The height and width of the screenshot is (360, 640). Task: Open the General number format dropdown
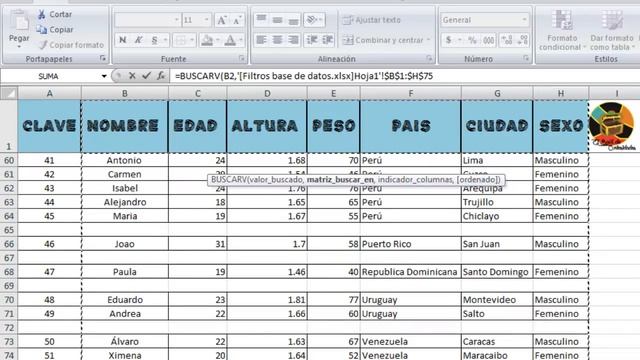pos(524,20)
